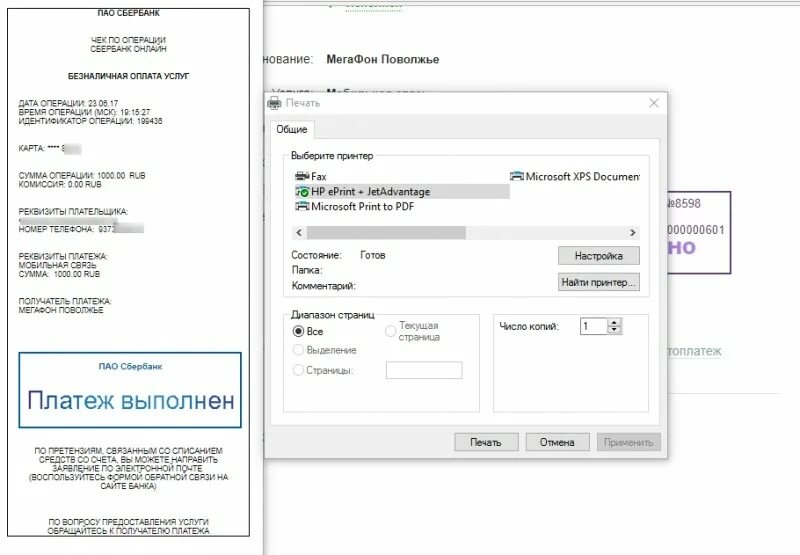Pick the Microsoft XPS Document printer
The width and height of the screenshot is (800, 555).
pos(574,176)
